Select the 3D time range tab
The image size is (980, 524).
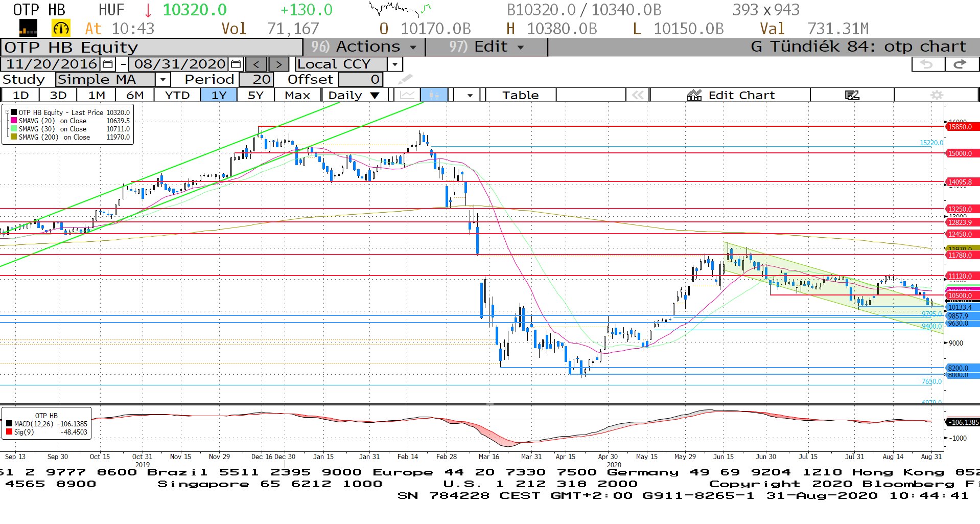[x=58, y=95]
